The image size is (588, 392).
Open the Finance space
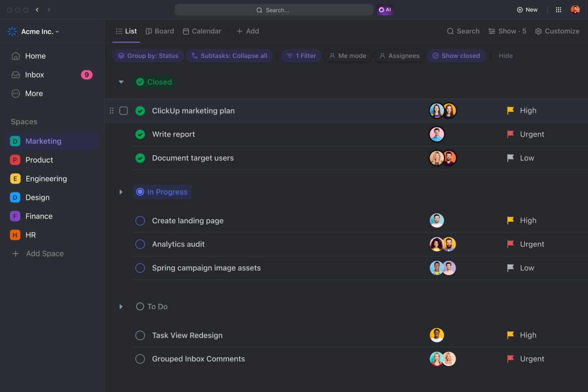coord(39,216)
